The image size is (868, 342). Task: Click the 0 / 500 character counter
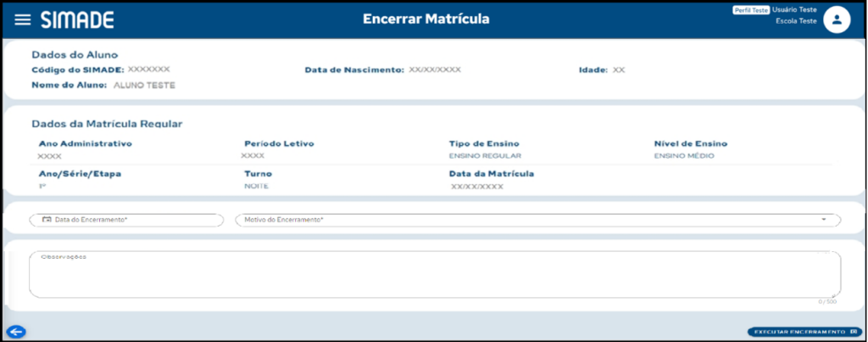827,302
